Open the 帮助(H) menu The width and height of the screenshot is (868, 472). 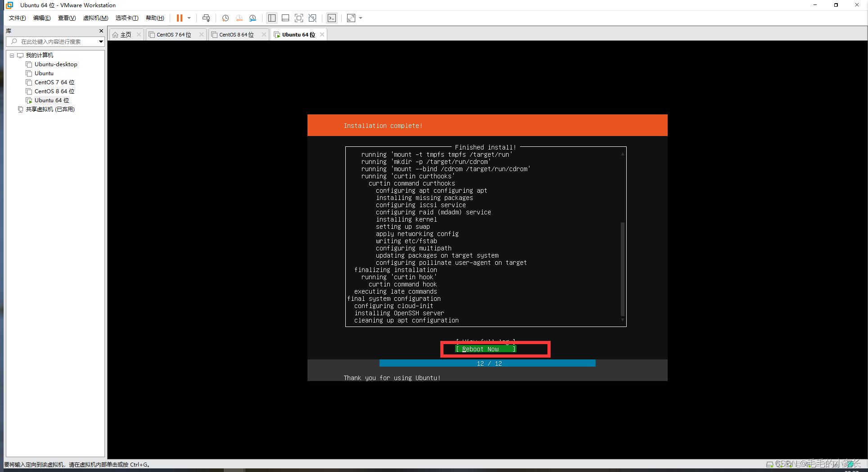tap(155, 18)
